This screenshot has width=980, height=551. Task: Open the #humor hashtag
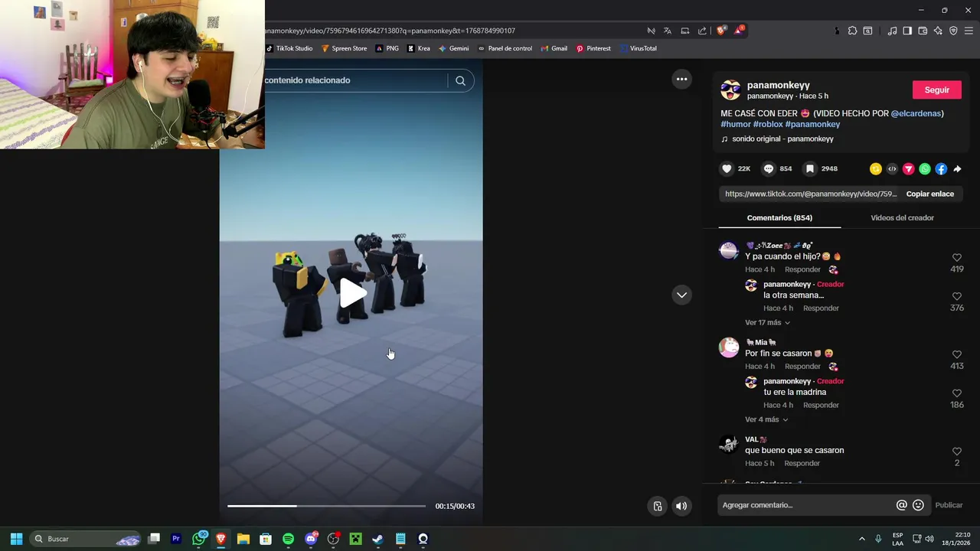[736, 124]
